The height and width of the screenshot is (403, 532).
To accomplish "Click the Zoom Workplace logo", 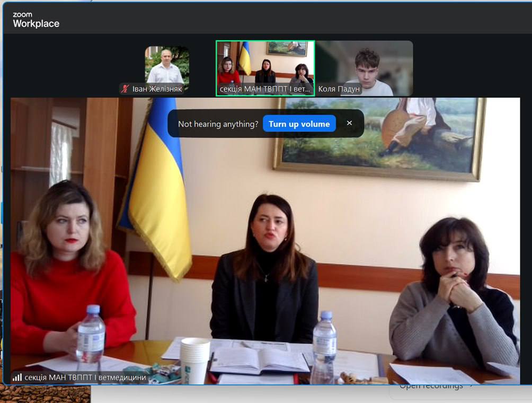I will (36, 20).
